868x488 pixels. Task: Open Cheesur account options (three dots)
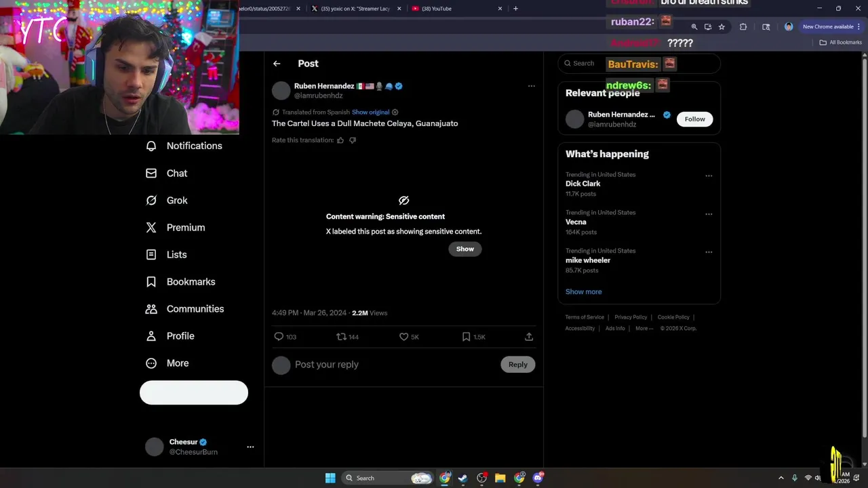coord(250,447)
